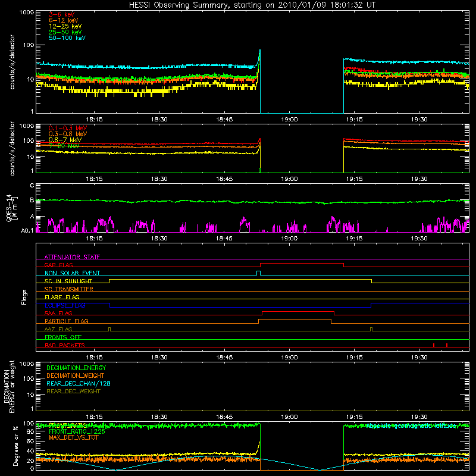
Task: Click the DECIMATION_WEIGHT legend entry
Action: coord(76,375)
